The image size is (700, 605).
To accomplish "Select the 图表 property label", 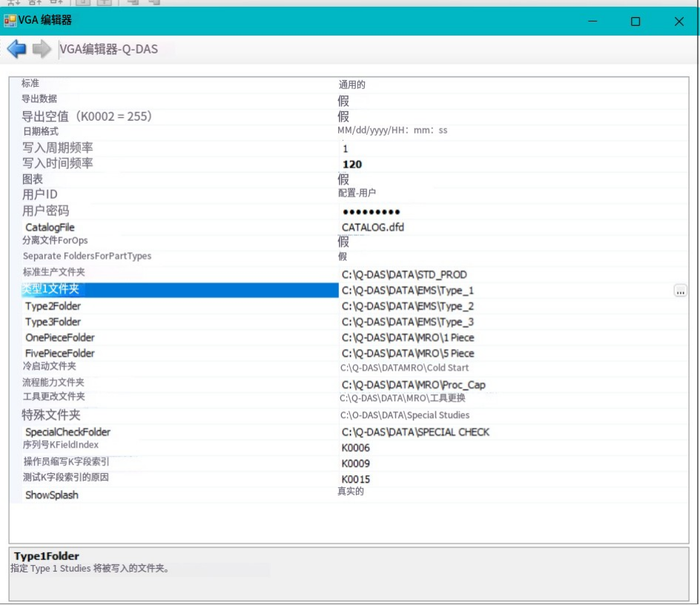I will point(33,179).
